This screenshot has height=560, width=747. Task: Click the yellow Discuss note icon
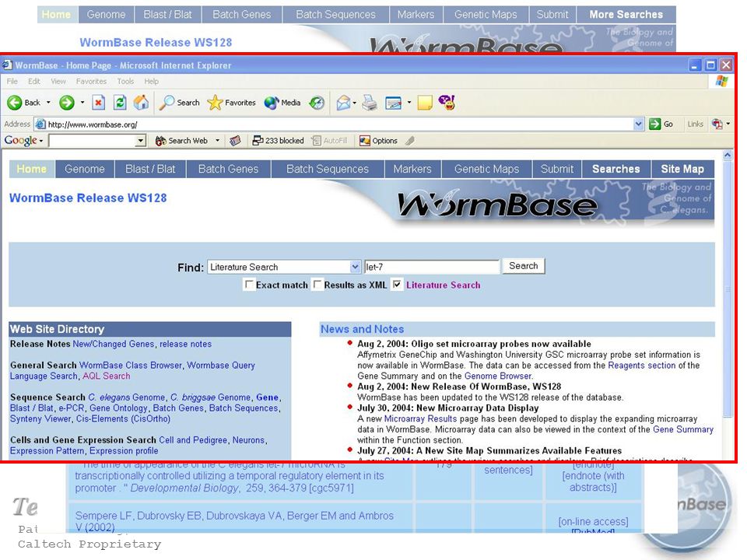pos(425,103)
